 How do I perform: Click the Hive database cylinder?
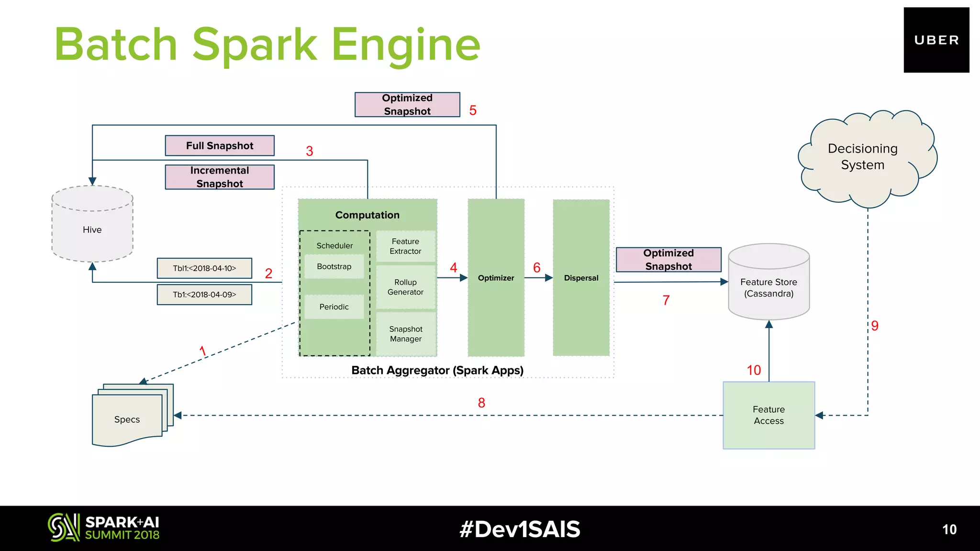click(x=92, y=225)
